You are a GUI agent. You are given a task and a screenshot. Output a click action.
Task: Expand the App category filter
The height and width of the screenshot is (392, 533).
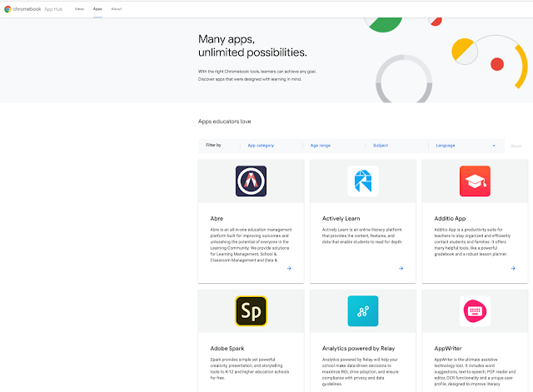[x=271, y=146]
